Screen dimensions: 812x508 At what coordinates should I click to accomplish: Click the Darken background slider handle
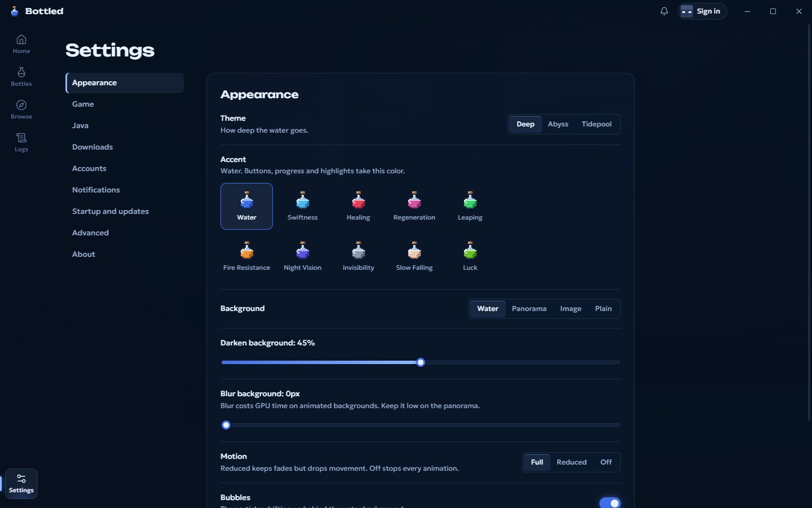click(421, 362)
